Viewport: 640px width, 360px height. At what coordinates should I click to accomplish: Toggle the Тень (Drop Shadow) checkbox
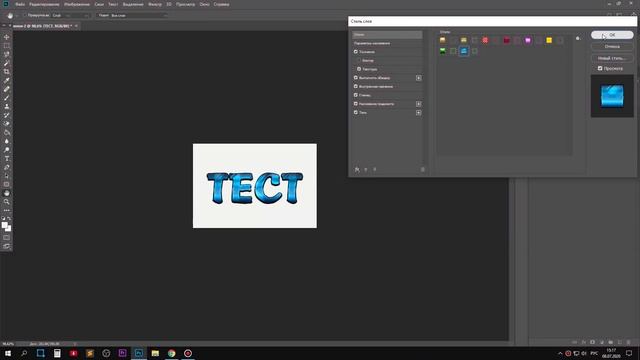(x=356, y=112)
